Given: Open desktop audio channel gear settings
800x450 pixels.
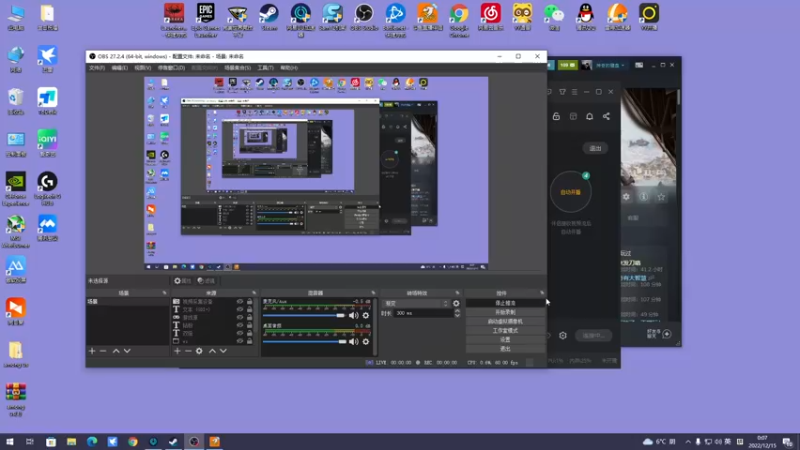Looking at the screenshot, I should (x=366, y=341).
